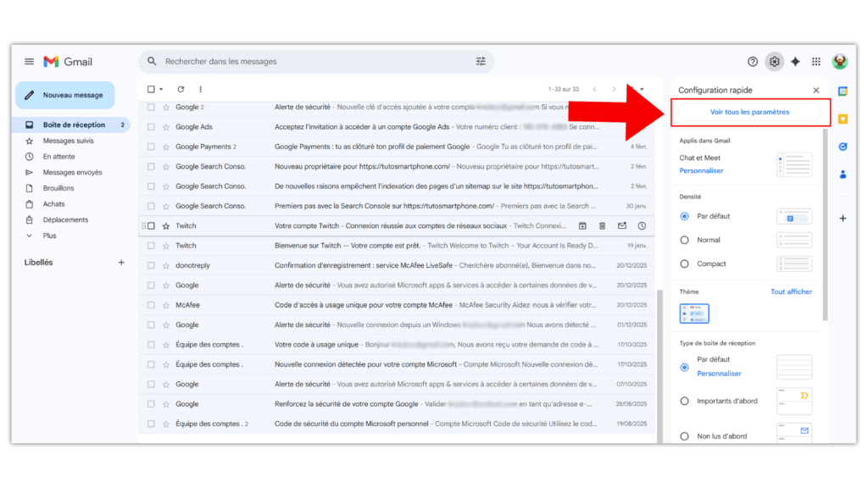Image resolution: width=868 pixels, height=488 pixels.
Task: Click the Gemini sparkle icon
Action: click(795, 62)
